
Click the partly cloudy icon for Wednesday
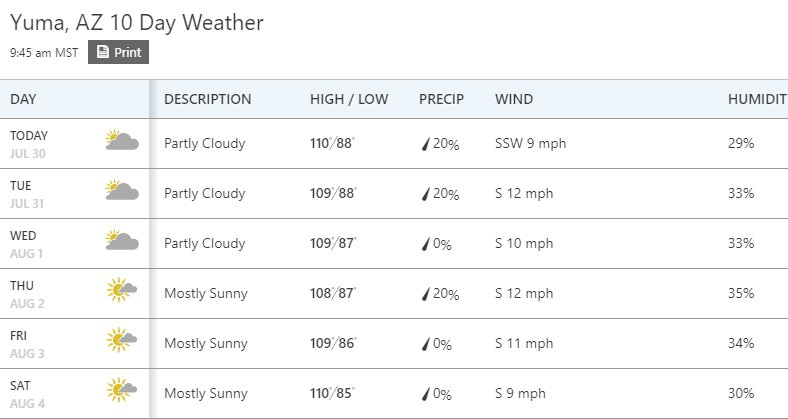(122, 240)
